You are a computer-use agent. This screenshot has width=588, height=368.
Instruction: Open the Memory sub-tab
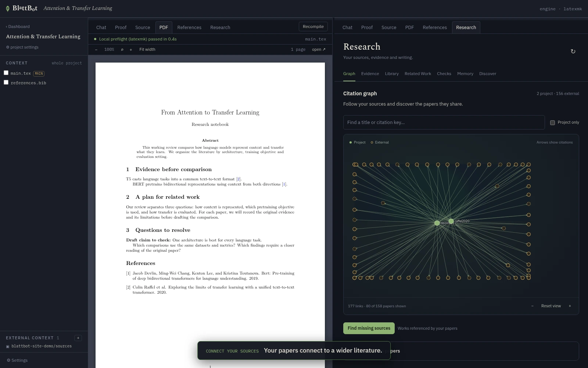click(x=465, y=74)
